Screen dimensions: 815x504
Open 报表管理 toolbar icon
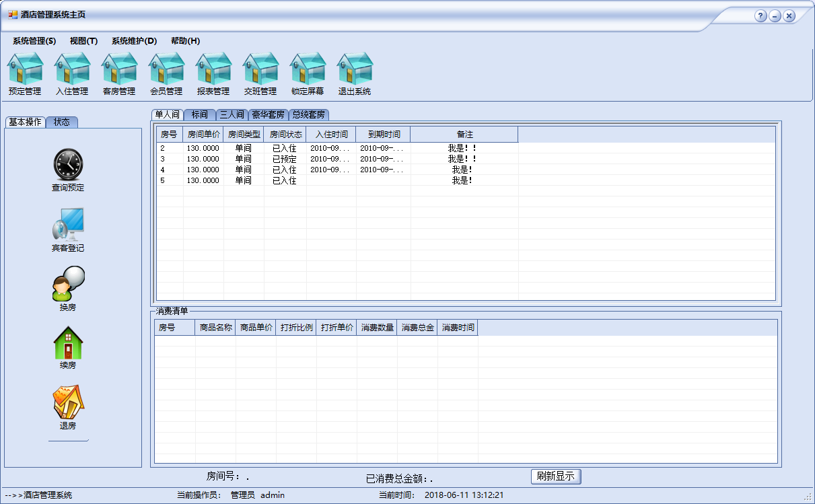213,74
